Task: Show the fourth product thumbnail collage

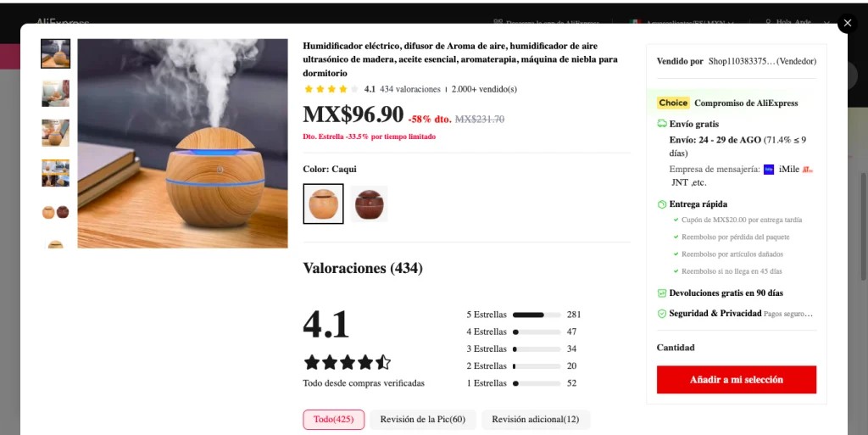Action: [55, 173]
